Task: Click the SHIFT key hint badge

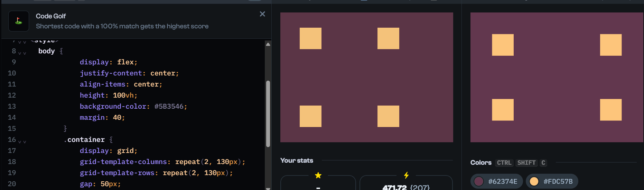Action: (x=526, y=163)
